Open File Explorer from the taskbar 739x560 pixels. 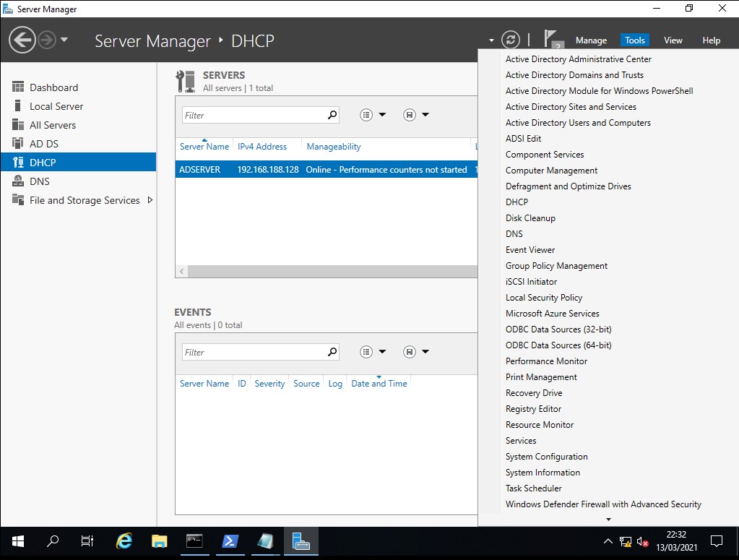(160, 540)
